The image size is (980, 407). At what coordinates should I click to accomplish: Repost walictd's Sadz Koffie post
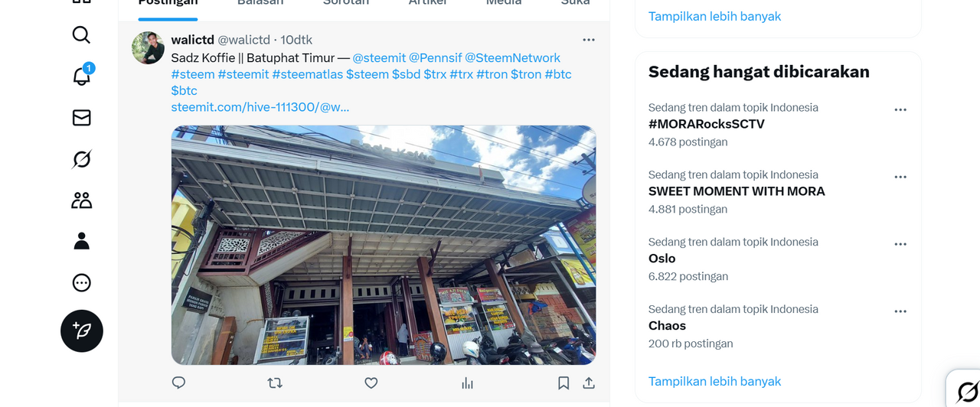[x=275, y=383]
